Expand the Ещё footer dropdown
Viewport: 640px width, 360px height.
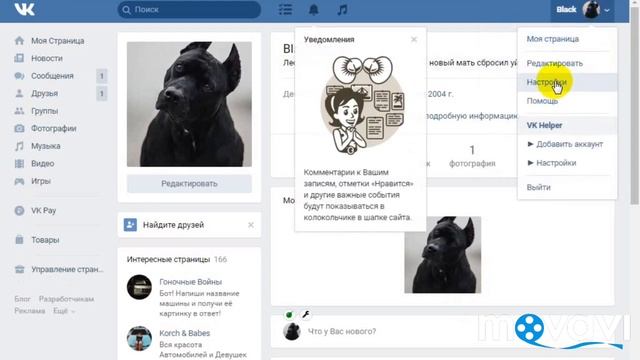point(64,311)
